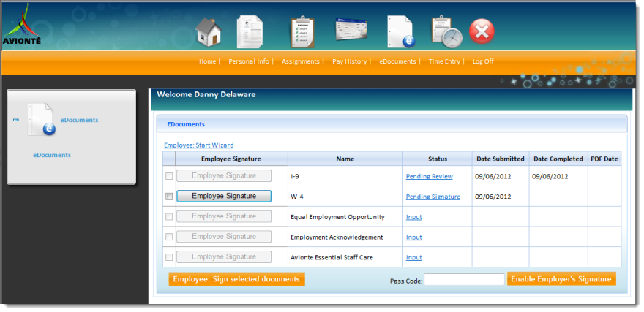Open the Pay History check icon
The height and width of the screenshot is (312, 644).
[x=351, y=30]
